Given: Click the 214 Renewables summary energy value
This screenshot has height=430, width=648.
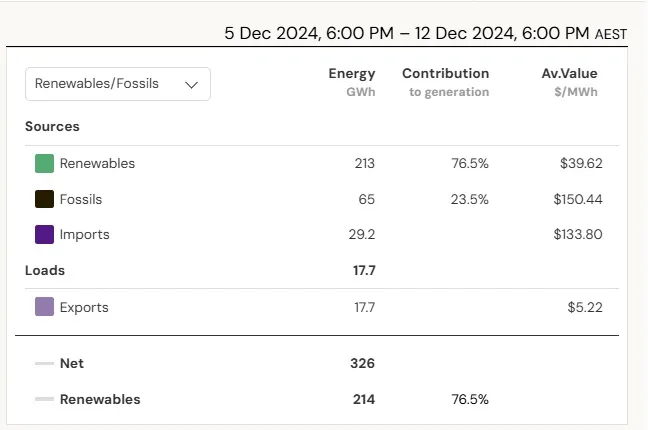Looking at the screenshot, I should tap(364, 399).
